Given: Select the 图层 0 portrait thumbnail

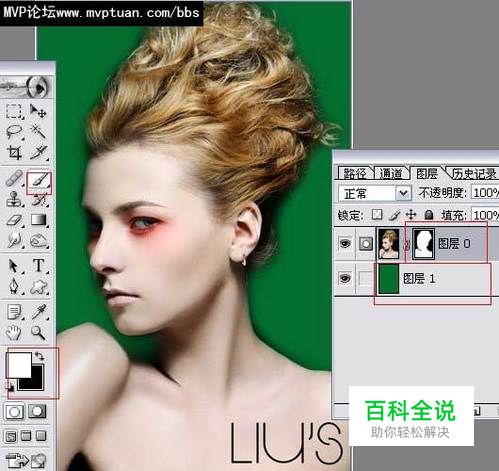Looking at the screenshot, I should tap(388, 243).
